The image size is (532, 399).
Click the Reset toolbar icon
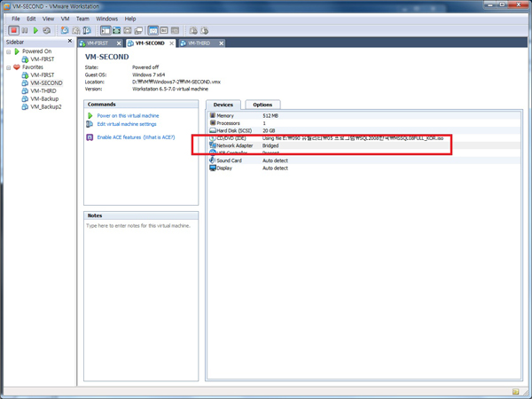click(x=47, y=30)
